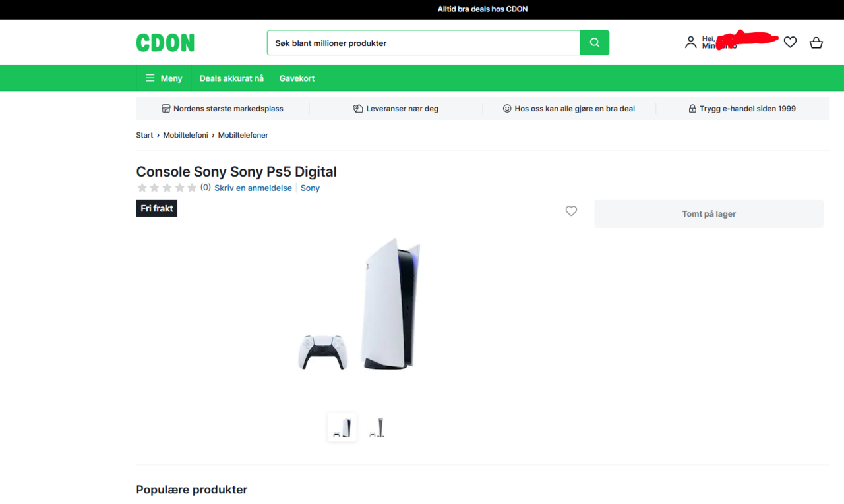Click the marketplace store icon
Image resolution: width=844 pixels, height=504 pixels.
166,109
